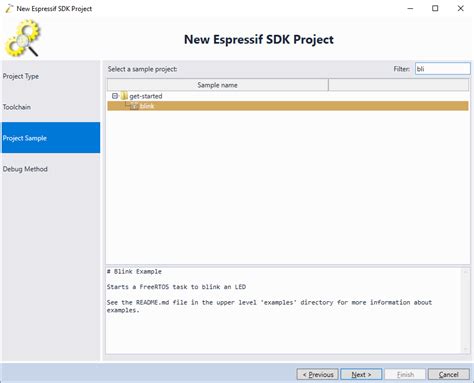Go to the Toolchain step

(51, 107)
